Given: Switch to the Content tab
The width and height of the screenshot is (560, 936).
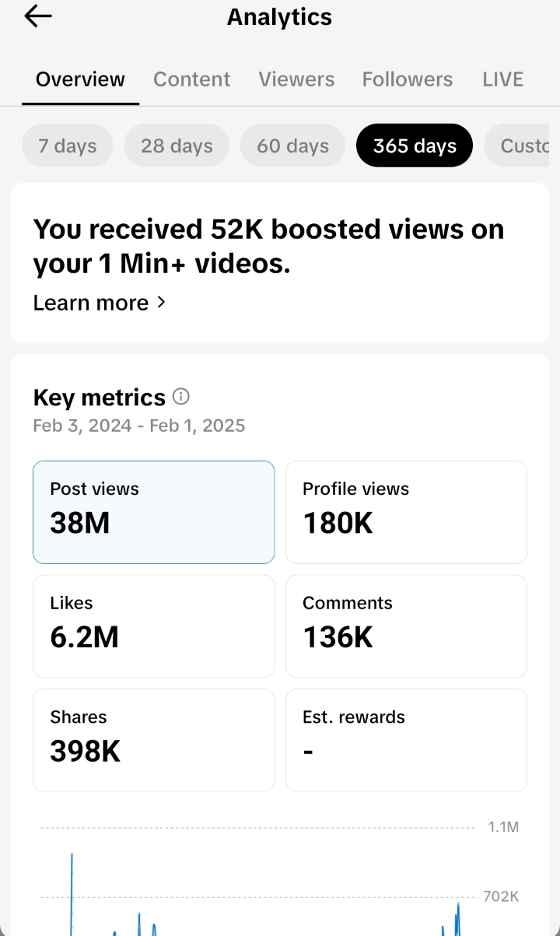Looking at the screenshot, I should (x=191, y=79).
